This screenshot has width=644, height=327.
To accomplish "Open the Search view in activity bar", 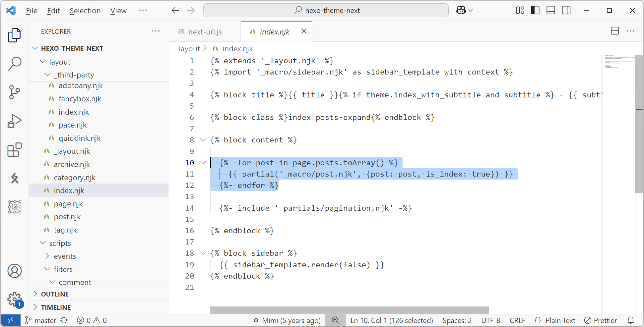I will (x=15, y=63).
